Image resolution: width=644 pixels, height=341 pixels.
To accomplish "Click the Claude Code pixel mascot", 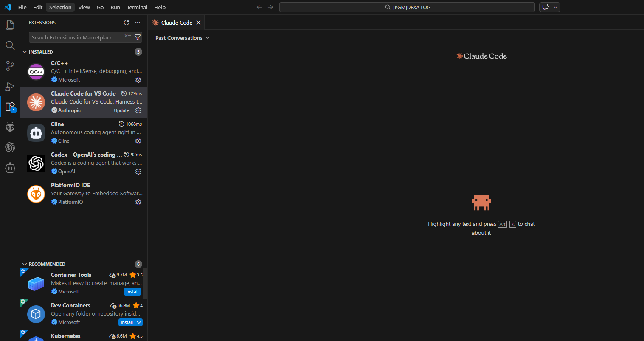I will click(x=481, y=203).
